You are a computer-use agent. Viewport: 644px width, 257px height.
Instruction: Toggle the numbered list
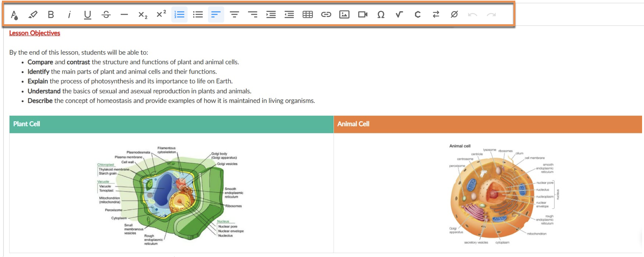tap(179, 15)
